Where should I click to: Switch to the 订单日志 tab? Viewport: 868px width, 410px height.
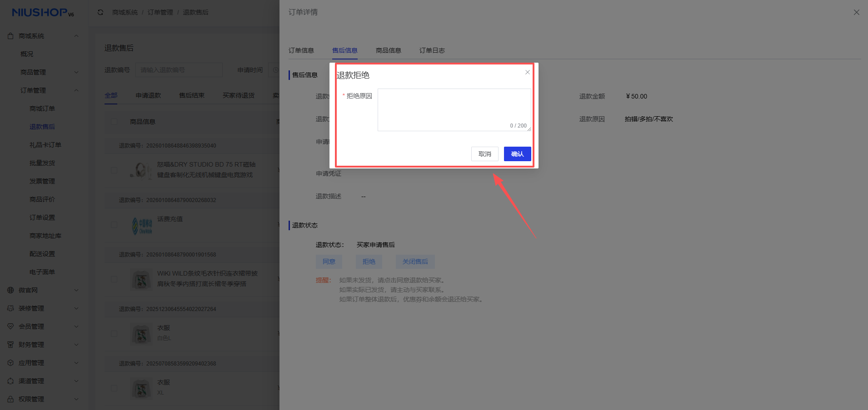[x=431, y=50]
